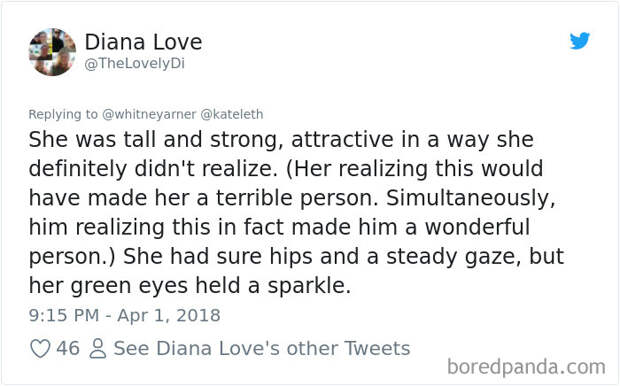620x386 pixels.
Task: Click the line beginning 'definitely didn't realize'
Action: click(x=286, y=169)
